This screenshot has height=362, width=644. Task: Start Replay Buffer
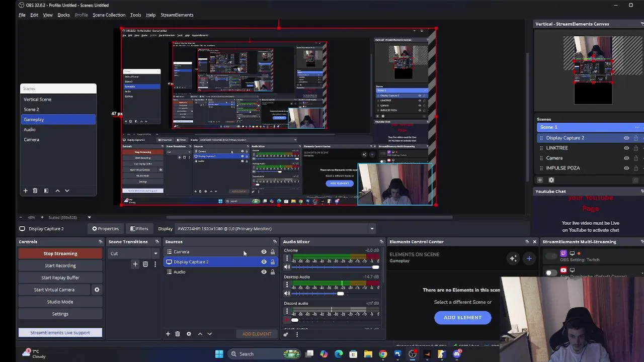(x=60, y=278)
